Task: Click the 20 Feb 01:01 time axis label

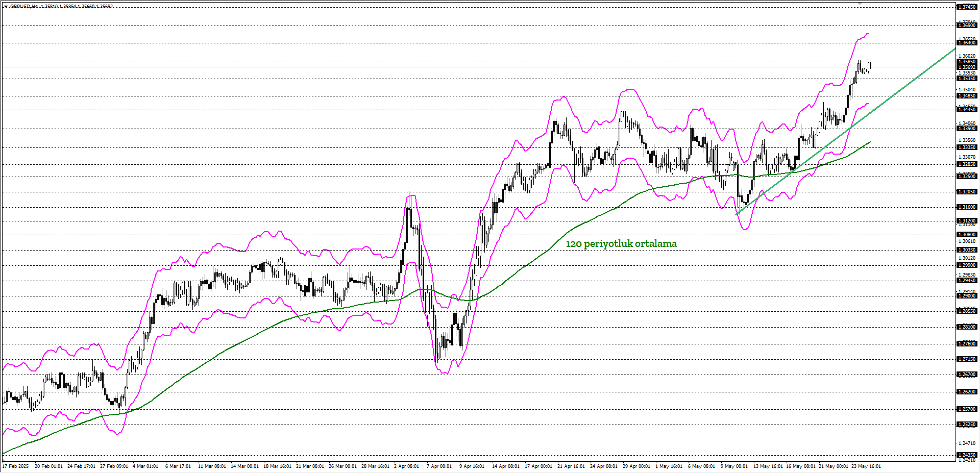Action: pos(49,466)
